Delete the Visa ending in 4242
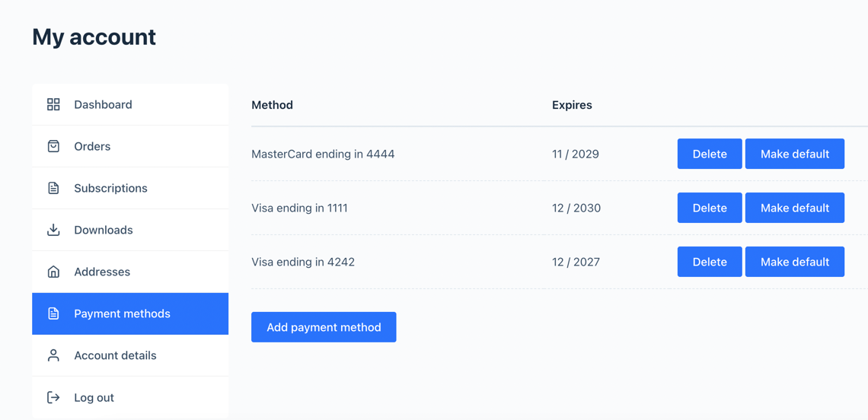This screenshot has width=868, height=420. tap(710, 262)
